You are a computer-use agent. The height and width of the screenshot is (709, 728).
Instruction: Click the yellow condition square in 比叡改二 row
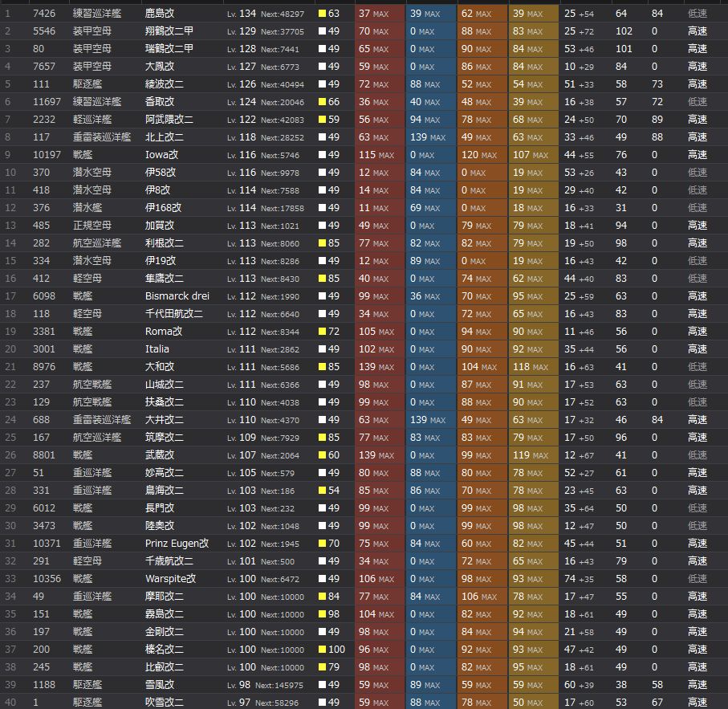click(322, 666)
